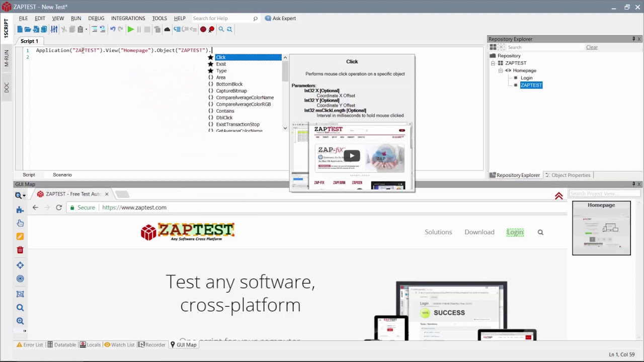Open the DEBUG menu
644x362 pixels.
[96, 18]
